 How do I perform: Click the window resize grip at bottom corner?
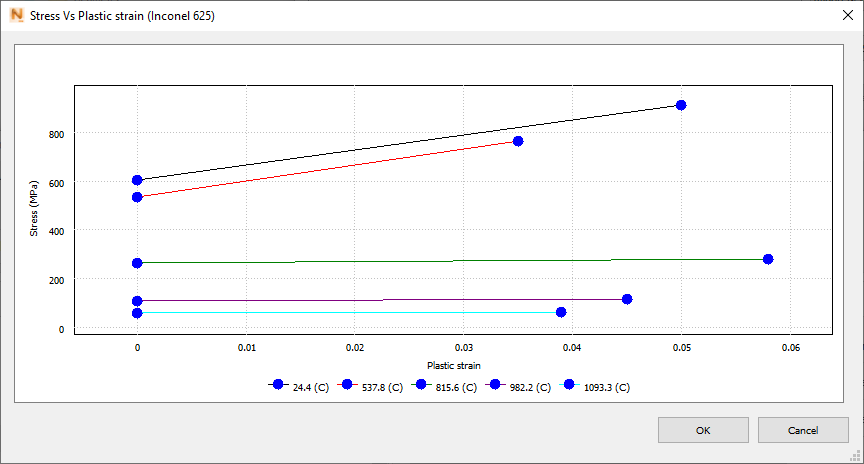click(856, 456)
